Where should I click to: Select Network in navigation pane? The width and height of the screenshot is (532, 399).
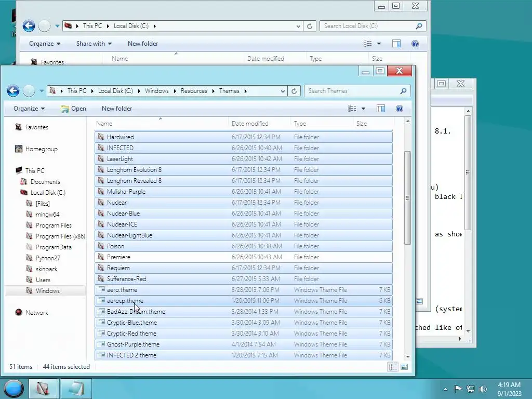[36, 312]
